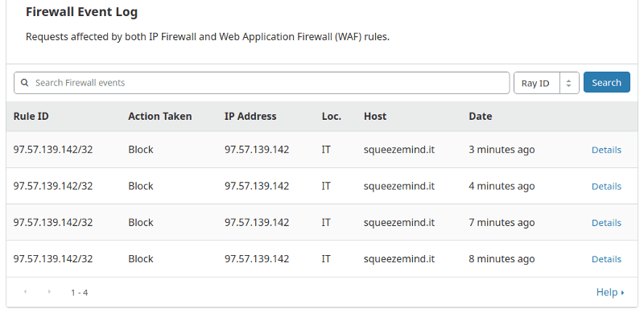Click IP address in 7 minutes ago row
Viewport: 644px width, 313px height.
pos(257,222)
